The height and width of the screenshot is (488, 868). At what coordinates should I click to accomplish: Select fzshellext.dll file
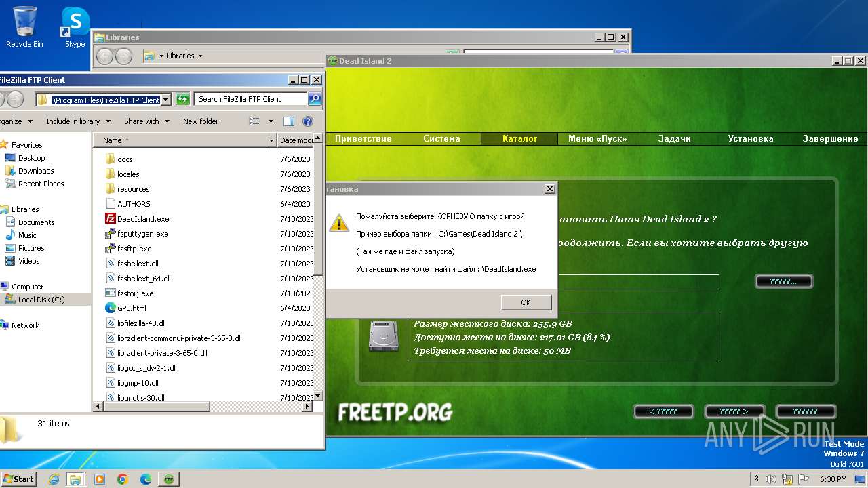click(x=138, y=264)
